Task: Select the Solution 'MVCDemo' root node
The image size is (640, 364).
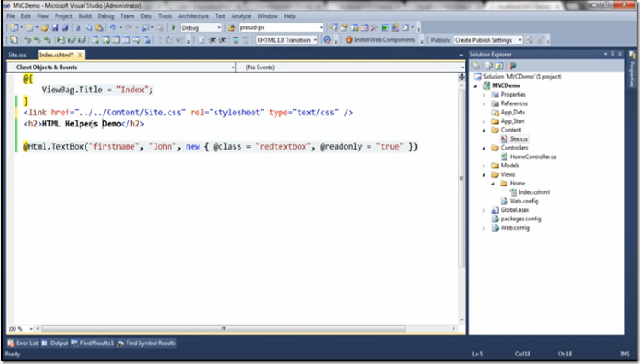Action: [522, 77]
